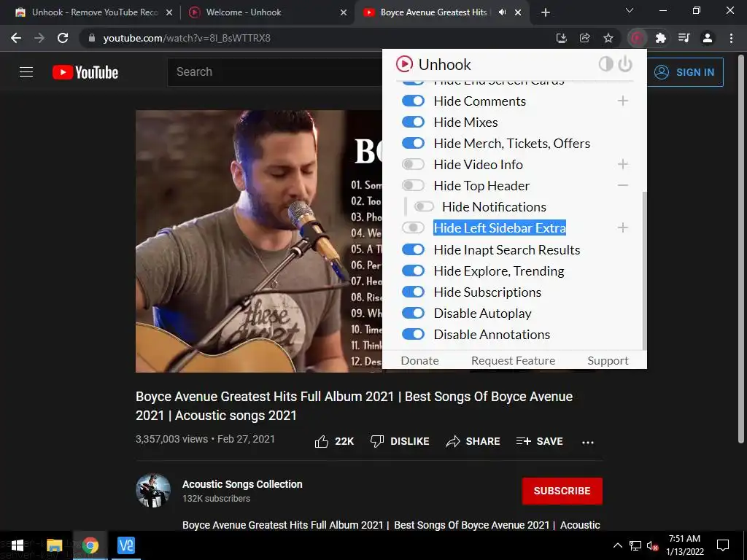Open the tab search dropdown arrow

pyautogui.click(x=630, y=10)
